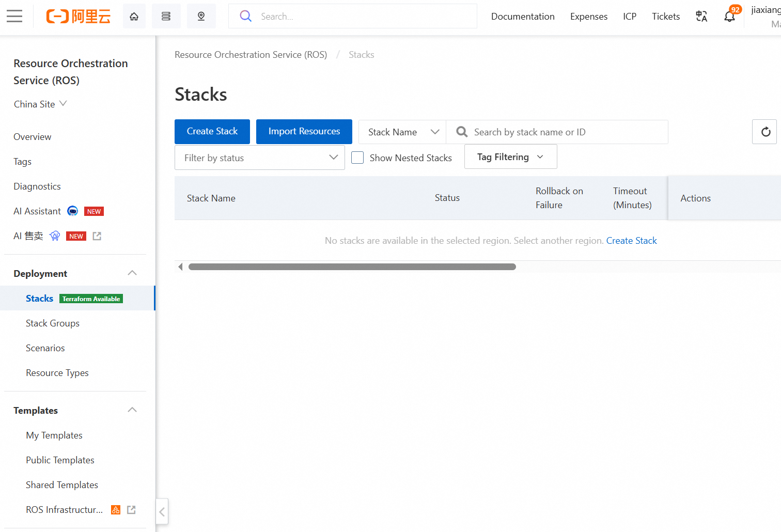This screenshot has height=532, width=781.
Task: Open ROS Infrastructure external link icon
Action: [x=131, y=510]
